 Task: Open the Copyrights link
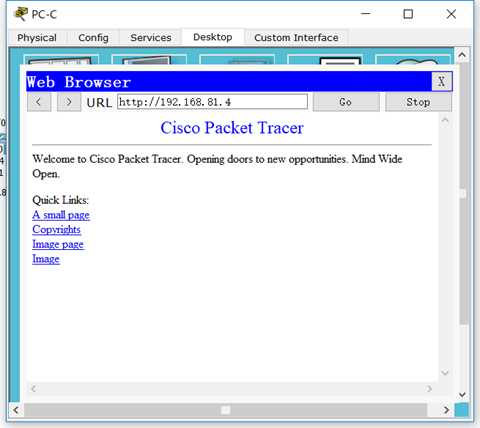56,230
